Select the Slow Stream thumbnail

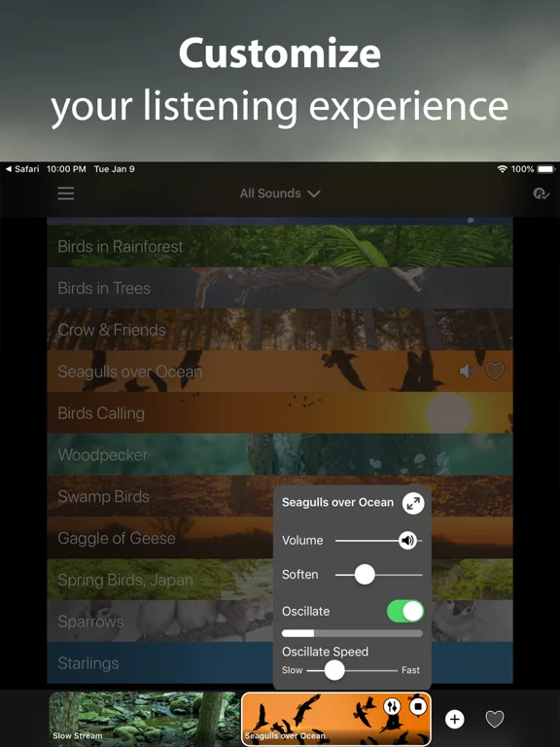click(x=144, y=719)
